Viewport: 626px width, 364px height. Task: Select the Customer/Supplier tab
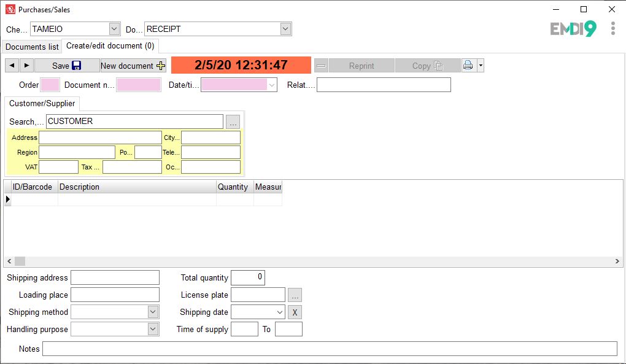click(x=42, y=104)
